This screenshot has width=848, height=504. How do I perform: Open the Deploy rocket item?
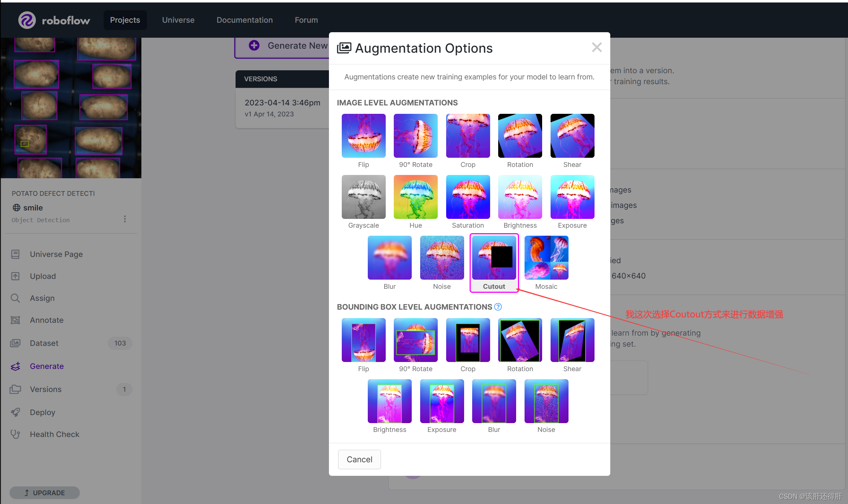point(15,412)
